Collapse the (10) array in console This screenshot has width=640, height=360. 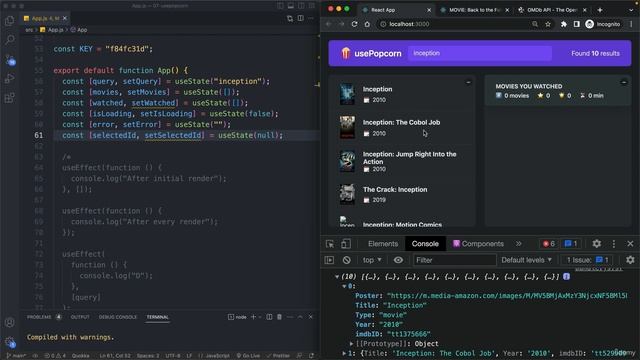point(337,277)
